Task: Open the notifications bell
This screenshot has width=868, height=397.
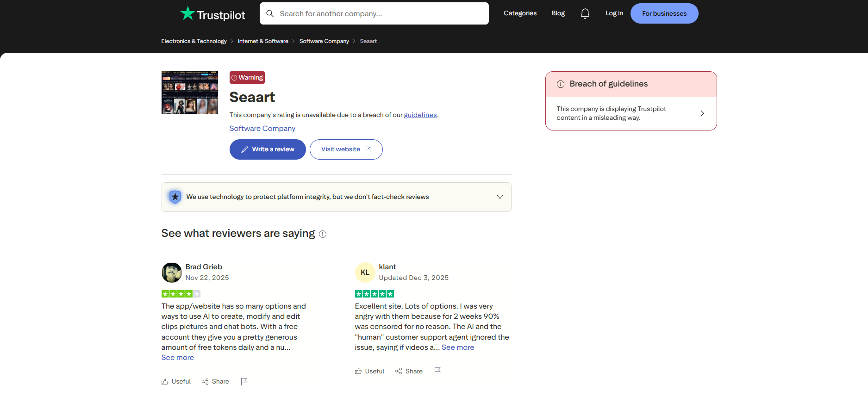Action: [585, 13]
